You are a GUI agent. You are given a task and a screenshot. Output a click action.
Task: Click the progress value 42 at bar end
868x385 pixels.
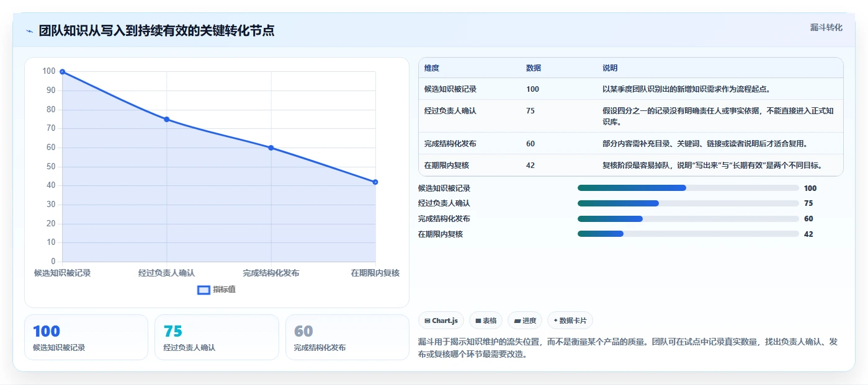pyautogui.click(x=808, y=234)
